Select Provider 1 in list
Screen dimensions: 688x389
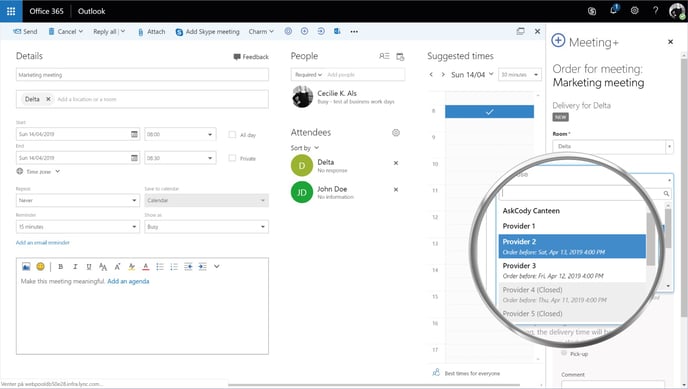click(572, 226)
